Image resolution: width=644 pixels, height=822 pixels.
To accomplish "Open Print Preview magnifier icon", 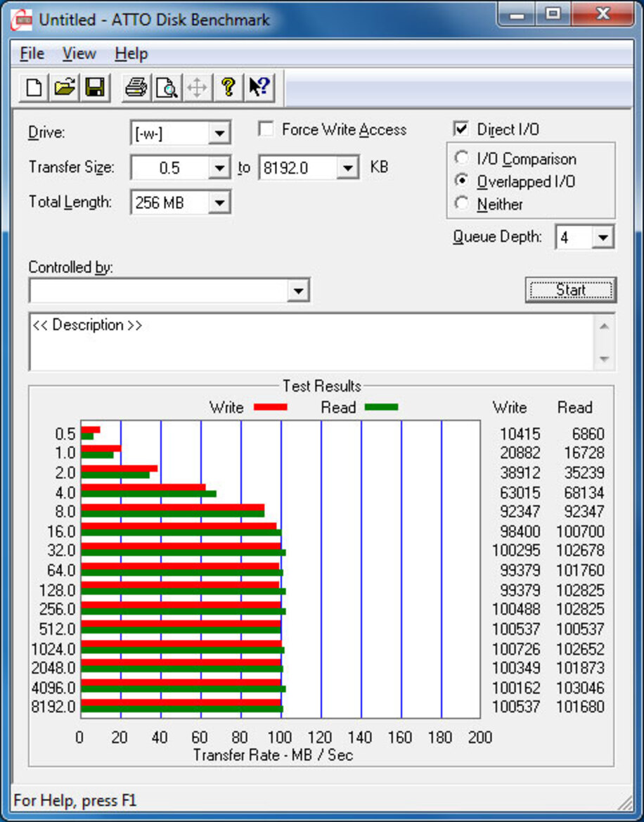I will tap(167, 87).
